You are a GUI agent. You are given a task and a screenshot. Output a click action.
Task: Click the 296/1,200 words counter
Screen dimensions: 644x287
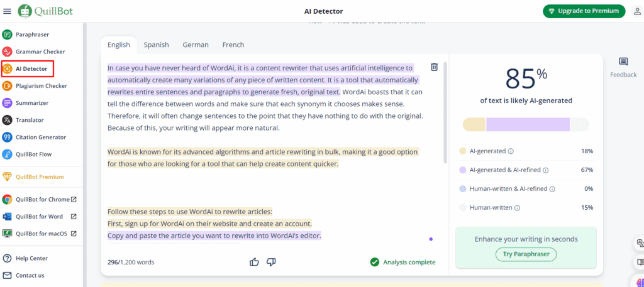(131, 263)
